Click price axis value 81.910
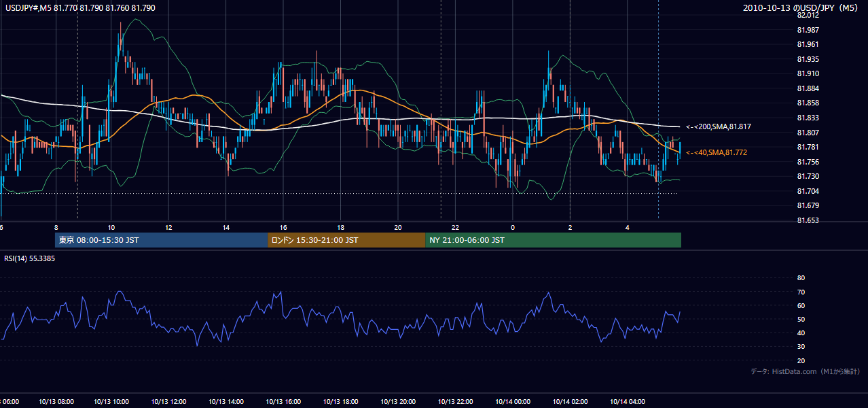This screenshot has width=868, height=408. (807, 73)
